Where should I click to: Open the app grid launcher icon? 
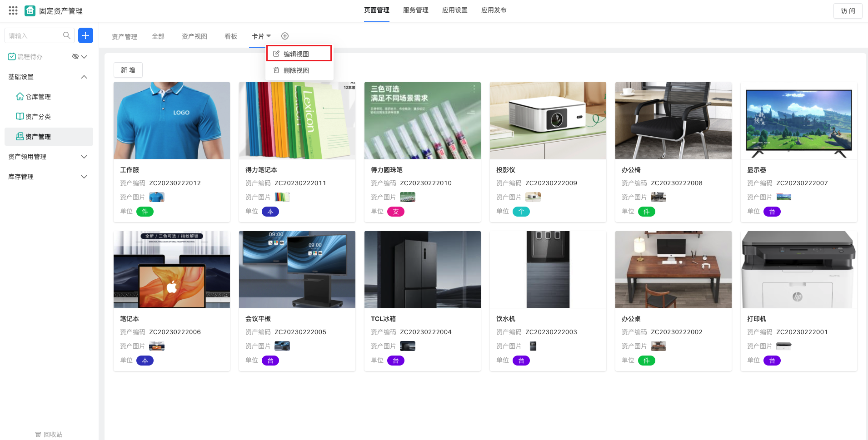point(13,10)
